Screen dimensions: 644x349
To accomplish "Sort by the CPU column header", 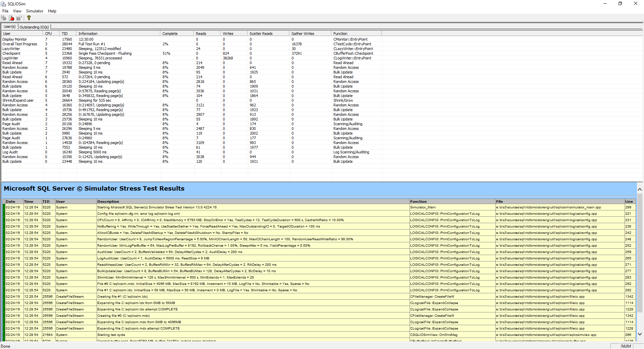I will click(x=52, y=34).
